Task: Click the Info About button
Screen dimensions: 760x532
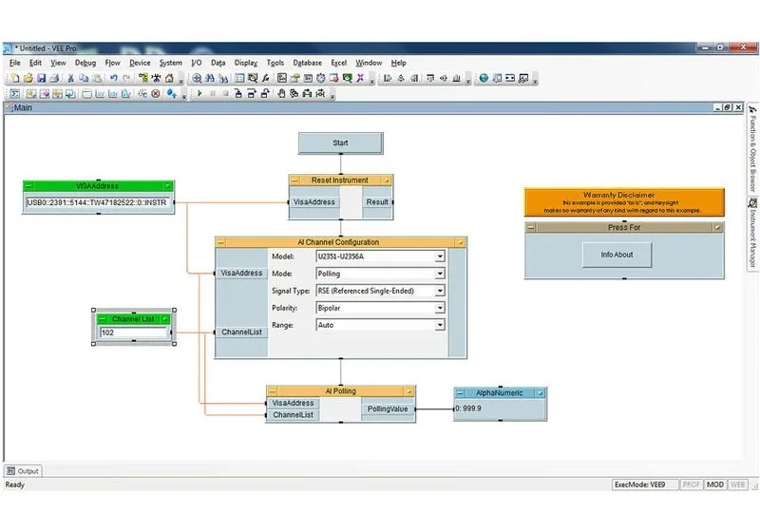Action: pos(617,255)
